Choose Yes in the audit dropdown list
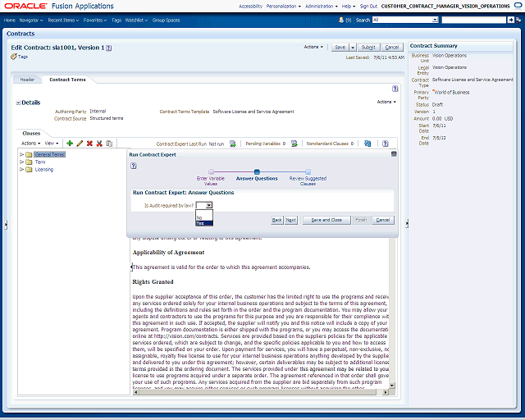The width and height of the screenshot is (525, 420). tap(204, 223)
